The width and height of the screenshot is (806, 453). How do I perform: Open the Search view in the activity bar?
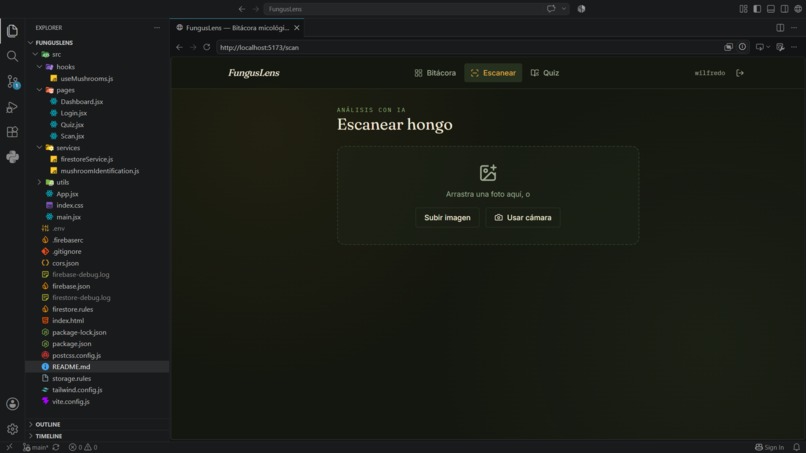(x=12, y=56)
